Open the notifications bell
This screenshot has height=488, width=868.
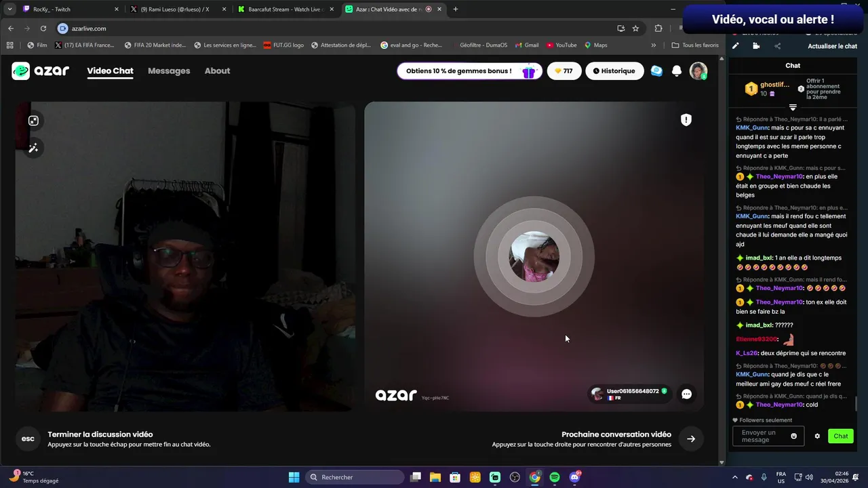click(676, 70)
